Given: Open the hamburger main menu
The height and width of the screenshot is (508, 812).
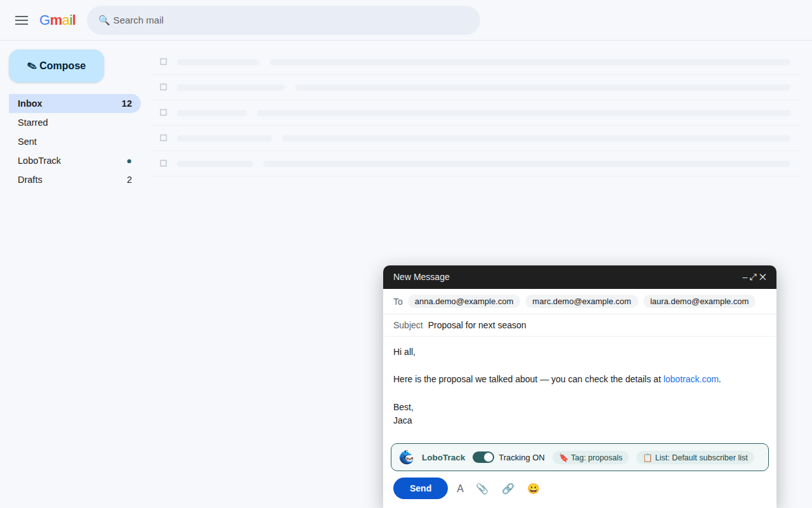Looking at the screenshot, I should coord(22,20).
